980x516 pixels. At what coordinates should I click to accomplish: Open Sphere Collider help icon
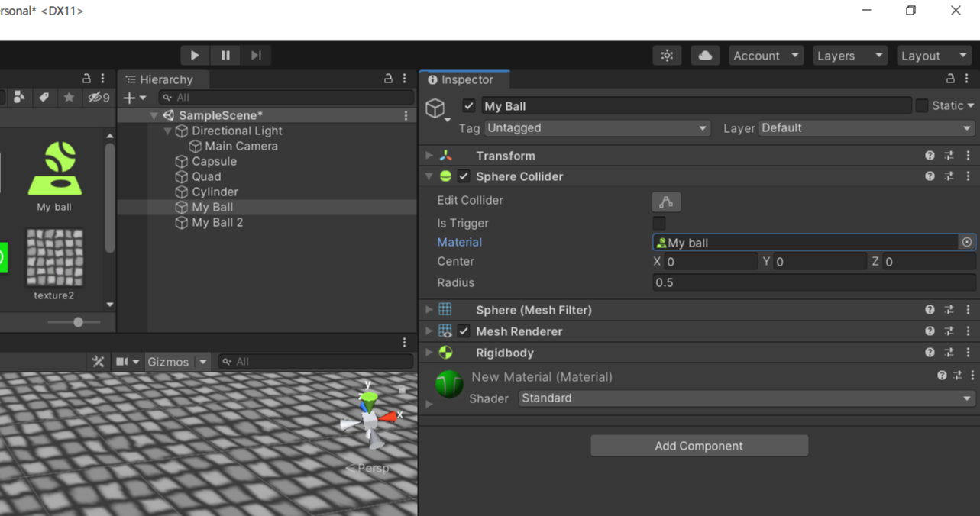coord(930,176)
